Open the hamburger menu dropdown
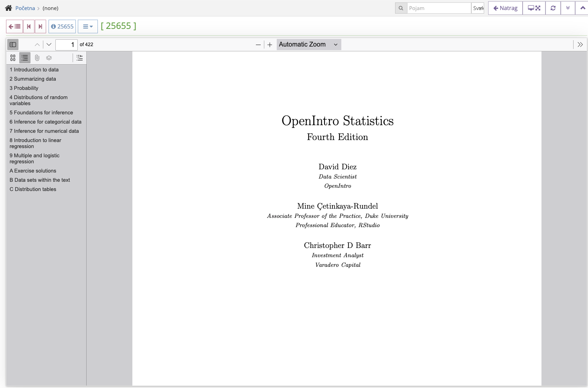The height and width of the screenshot is (388, 588). (88, 26)
